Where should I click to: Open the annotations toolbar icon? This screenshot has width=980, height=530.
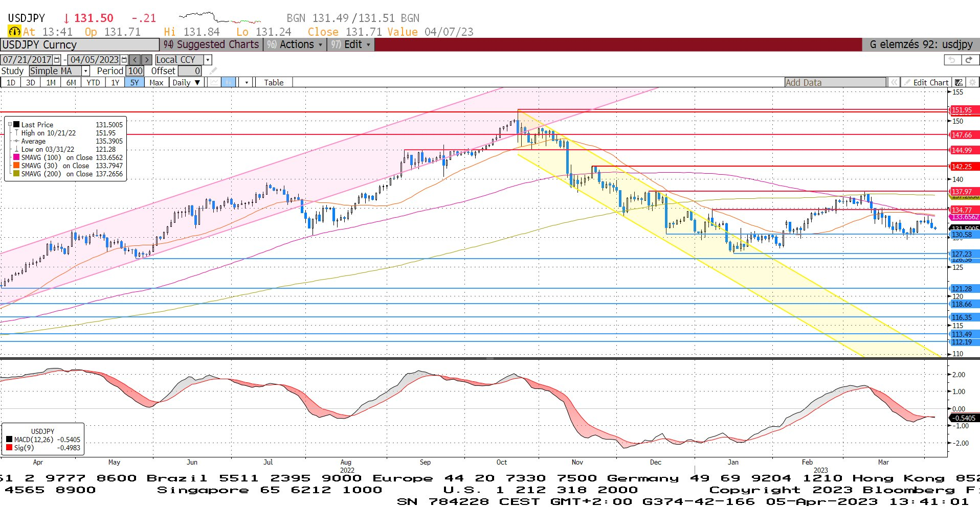(x=959, y=82)
